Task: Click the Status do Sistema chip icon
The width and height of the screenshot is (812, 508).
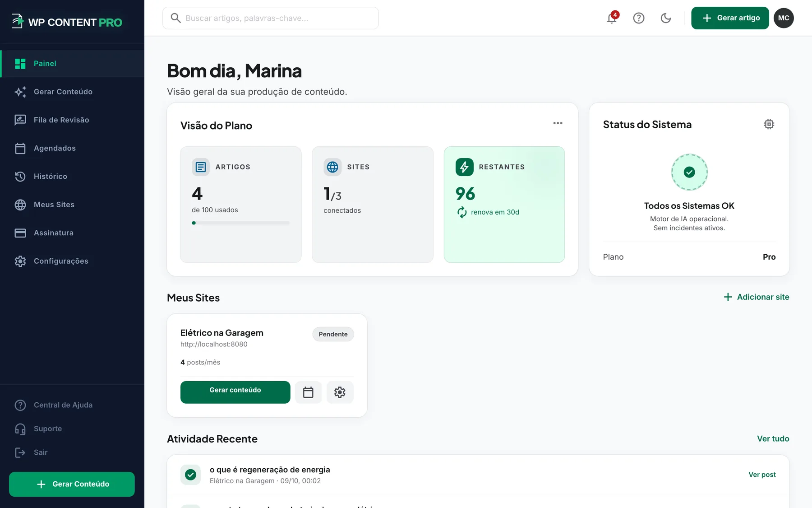Action: point(769,124)
